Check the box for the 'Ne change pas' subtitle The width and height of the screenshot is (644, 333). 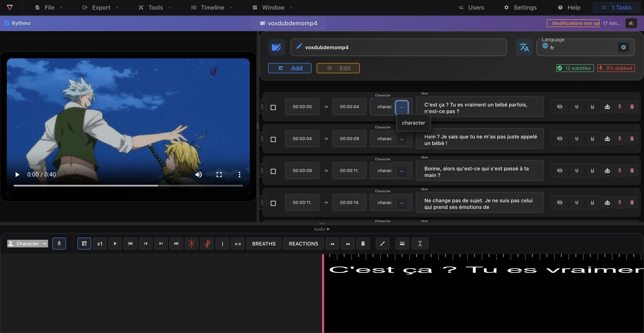pyautogui.click(x=273, y=203)
